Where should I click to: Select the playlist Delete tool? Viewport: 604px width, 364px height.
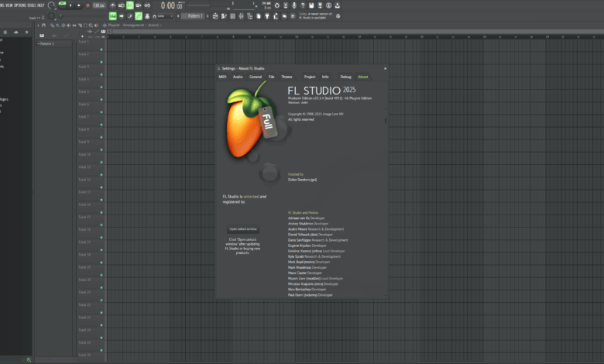tap(63, 25)
